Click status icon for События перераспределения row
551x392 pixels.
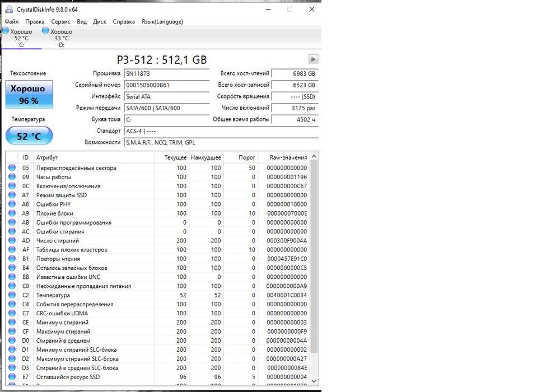[12, 304]
